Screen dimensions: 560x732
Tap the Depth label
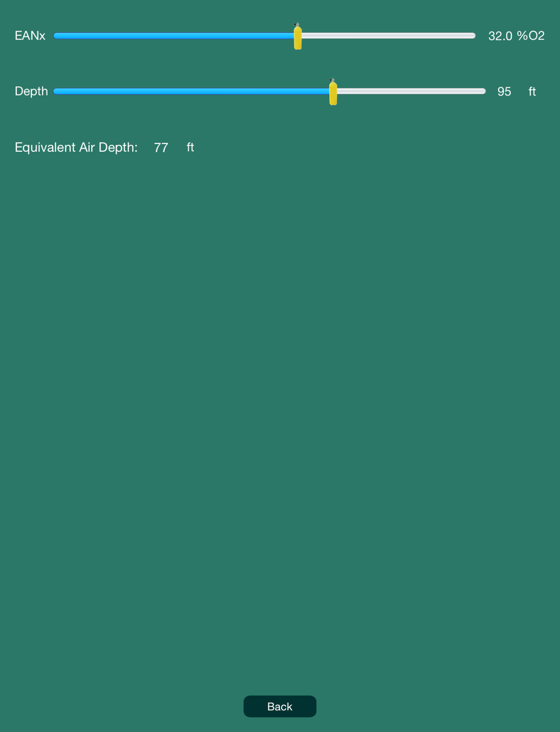(x=31, y=91)
